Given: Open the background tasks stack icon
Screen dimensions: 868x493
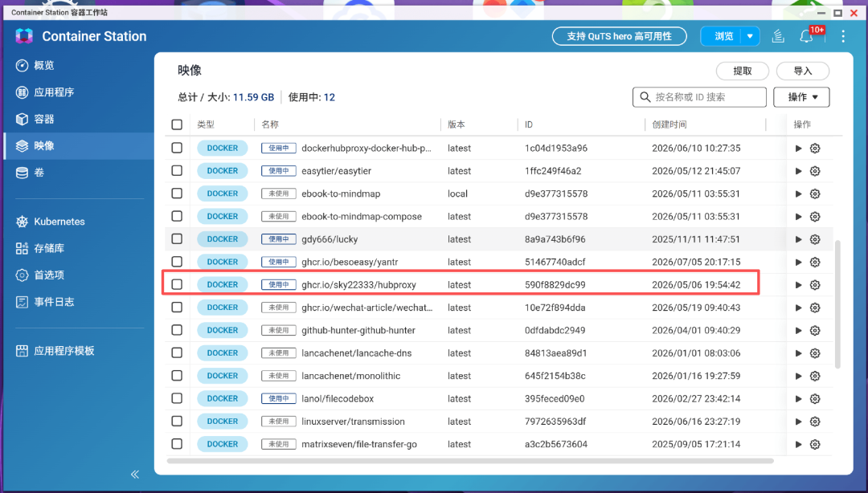Looking at the screenshot, I should (x=778, y=36).
